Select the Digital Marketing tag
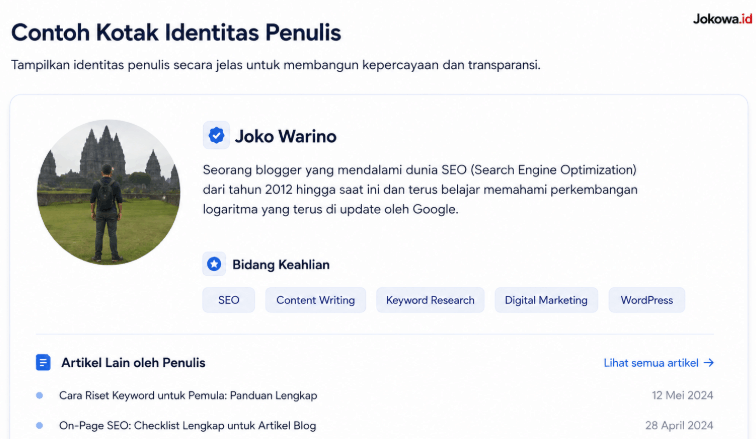The width and height of the screenshot is (756, 439). [x=546, y=300]
